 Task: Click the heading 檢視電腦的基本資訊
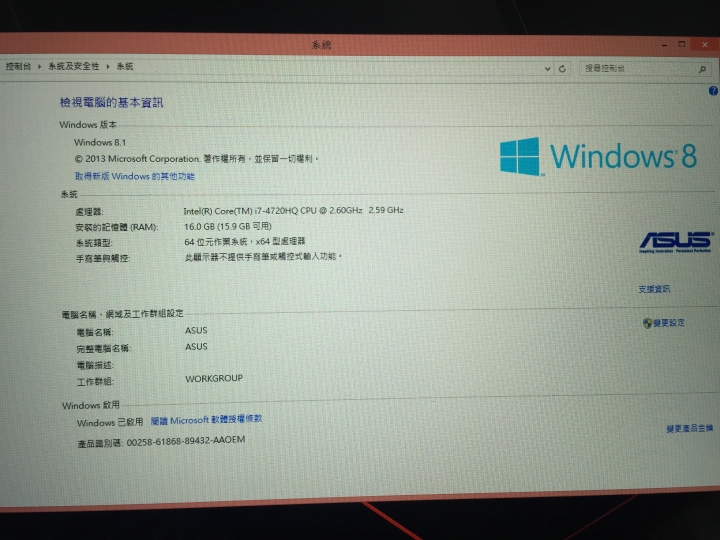[111, 102]
